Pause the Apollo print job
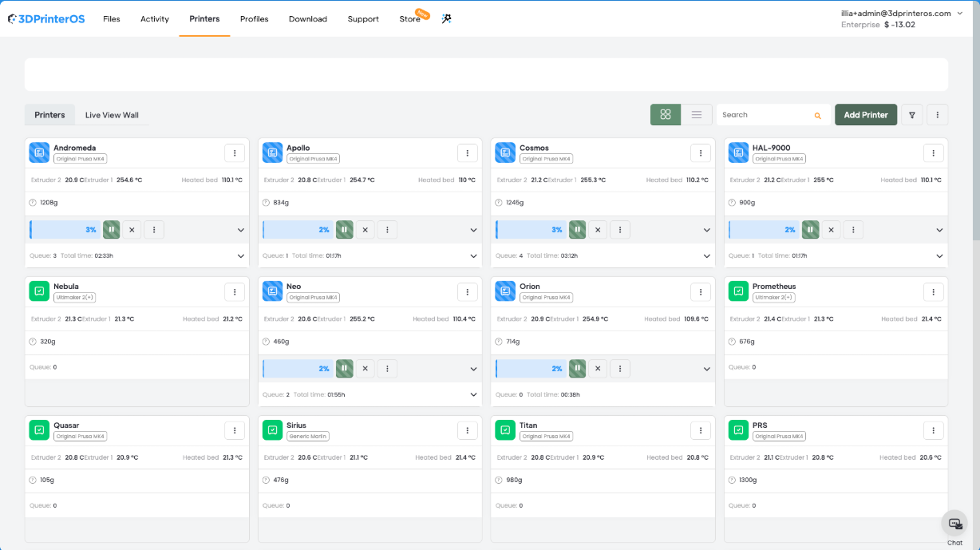Viewport: 980px width, 550px height. [344, 230]
